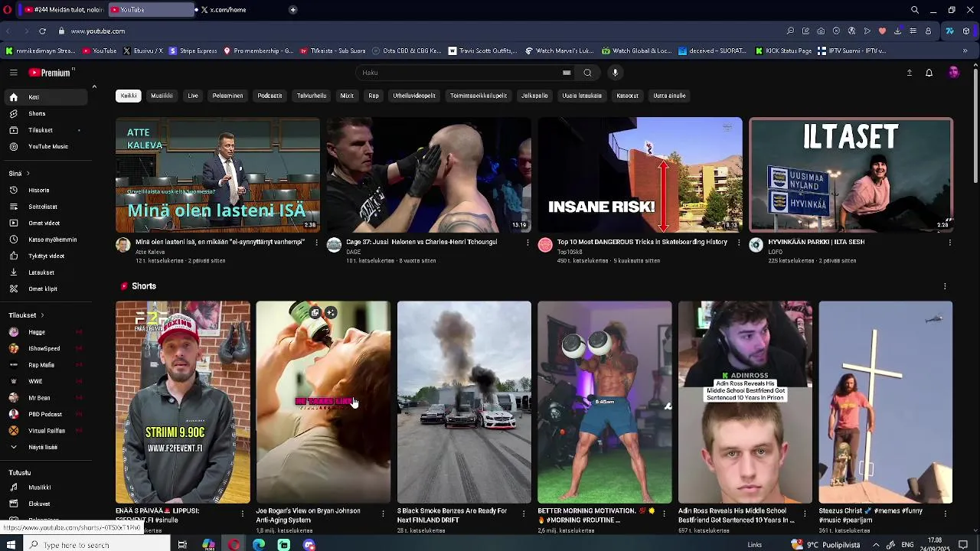
Task: Open Stripe Express bookmark
Action: [x=193, y=51]
